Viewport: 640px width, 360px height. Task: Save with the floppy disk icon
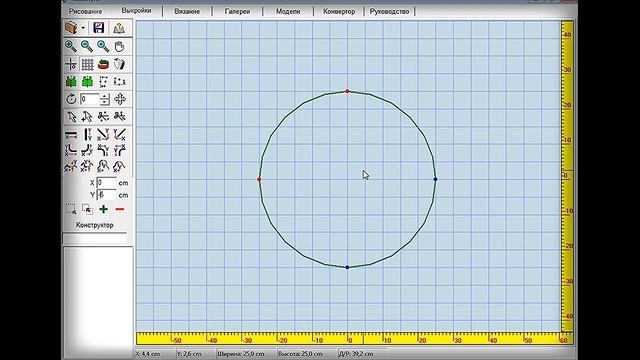99,28
